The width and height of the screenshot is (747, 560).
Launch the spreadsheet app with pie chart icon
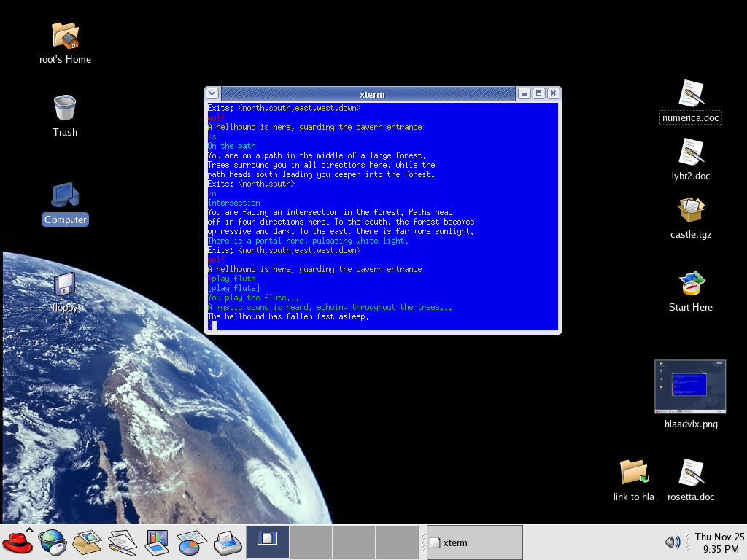tap(191, 542)
